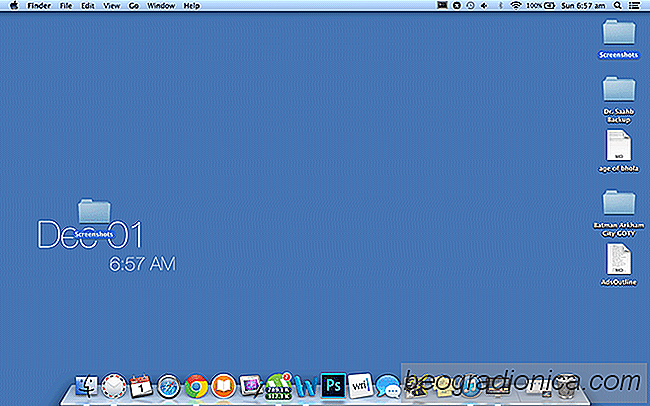Open Spotlight search magnifier

tap(618, 6)
